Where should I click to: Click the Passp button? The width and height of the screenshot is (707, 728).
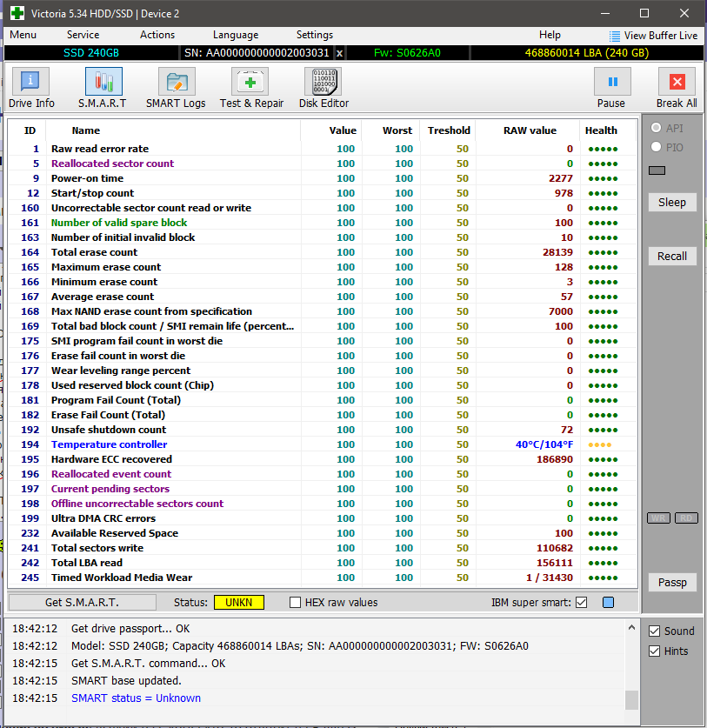coord(671,583)
